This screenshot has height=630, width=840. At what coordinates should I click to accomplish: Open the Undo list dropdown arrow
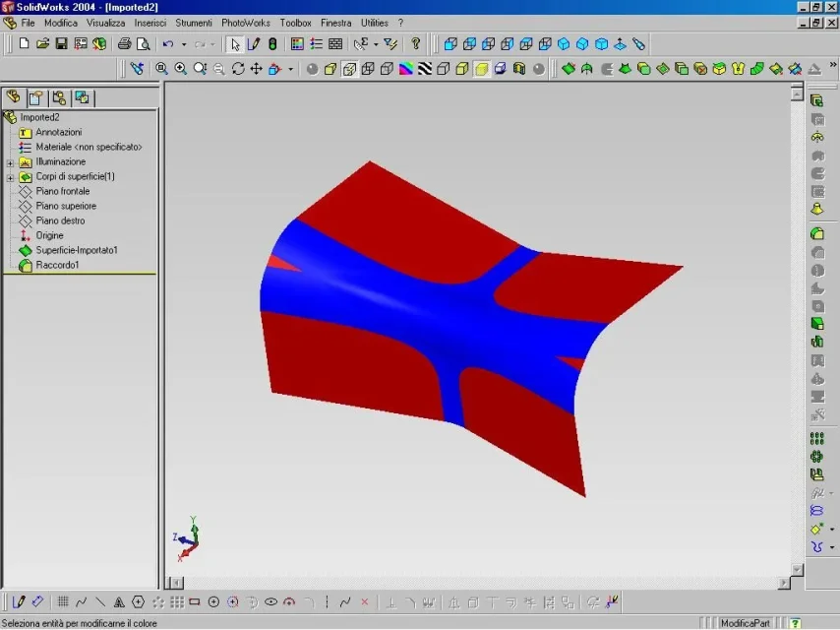coord(184,44)
